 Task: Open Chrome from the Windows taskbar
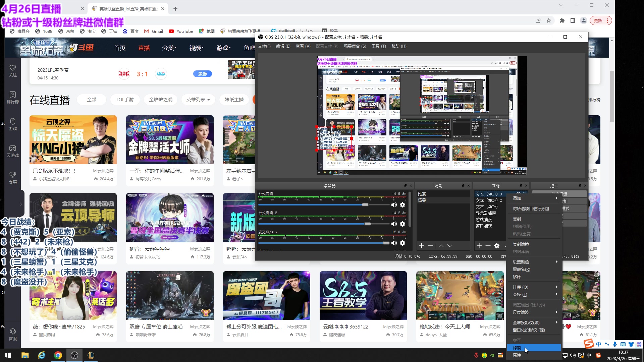[58, 355]
